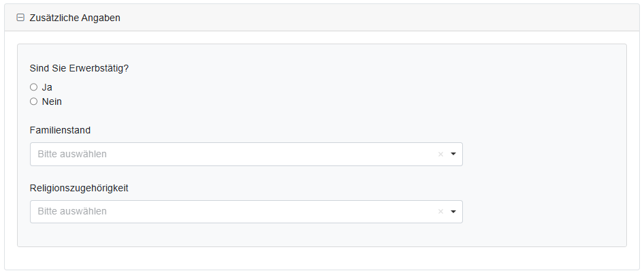
Task: Click the Familienstand dropdown caret arrow
Action: click(x=453, y=155)
